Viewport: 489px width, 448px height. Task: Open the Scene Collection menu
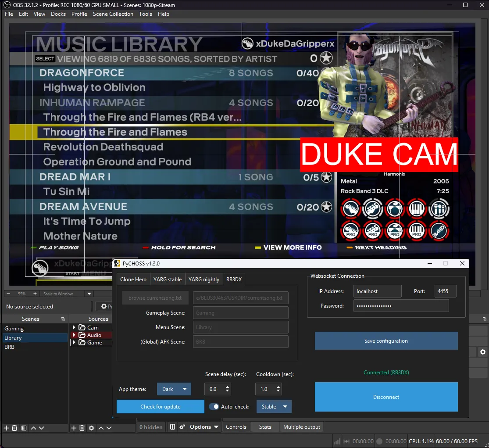(113, 14)
